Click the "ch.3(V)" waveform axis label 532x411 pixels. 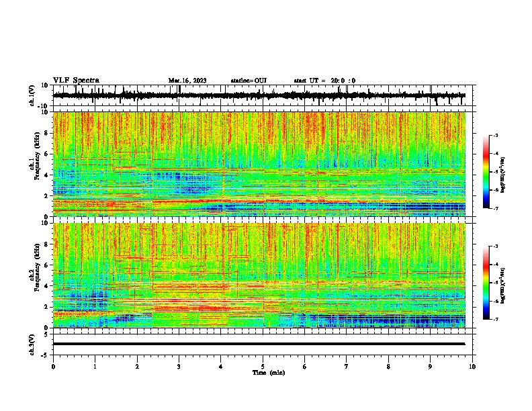(32, 345)
